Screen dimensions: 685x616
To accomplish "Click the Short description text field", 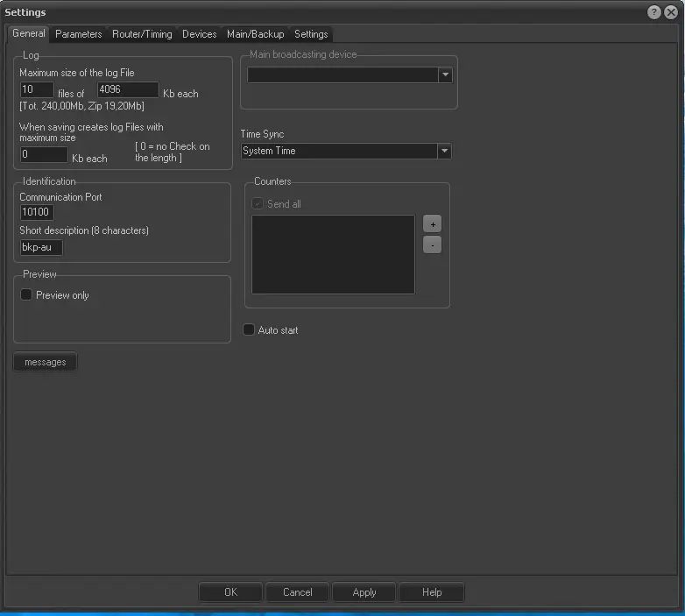I will pos(41,247).
